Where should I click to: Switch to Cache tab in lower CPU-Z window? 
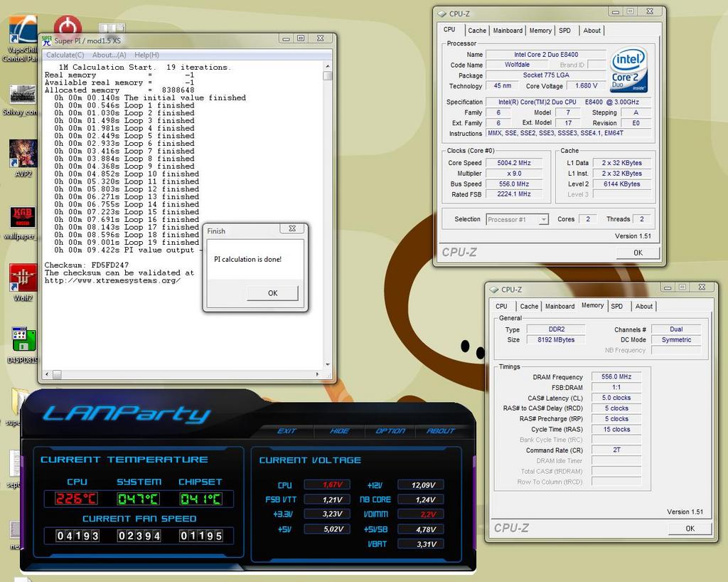click(529, 307)
